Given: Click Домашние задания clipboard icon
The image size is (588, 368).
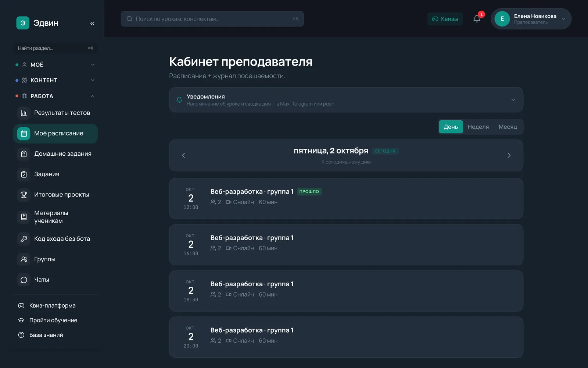Looking at the screenshot, I should point(24,154).
